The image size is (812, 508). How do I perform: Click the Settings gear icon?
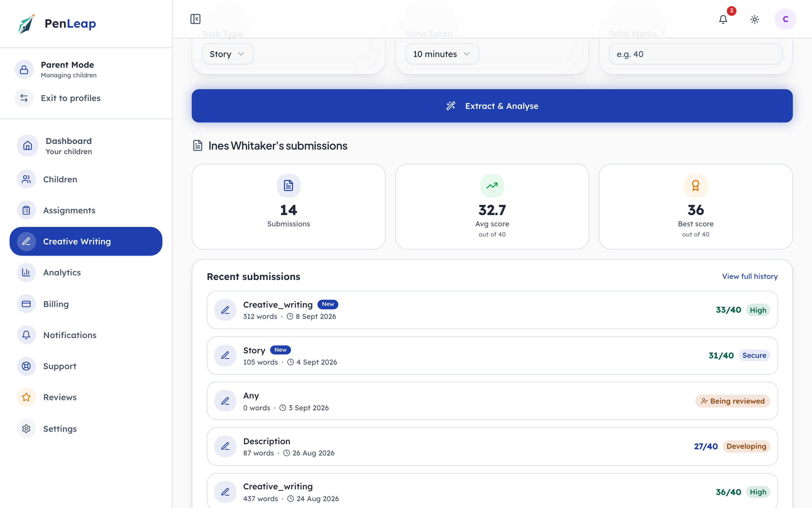(27, 429)
